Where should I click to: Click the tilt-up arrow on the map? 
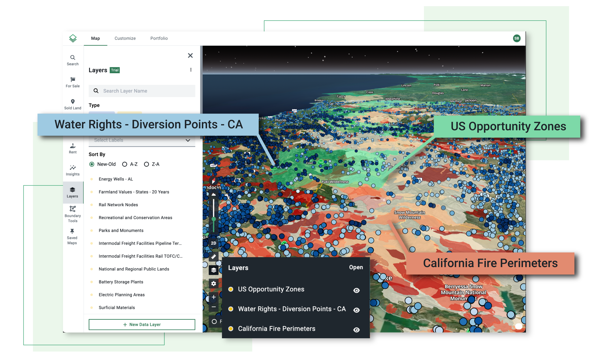[x=213, y=194]
